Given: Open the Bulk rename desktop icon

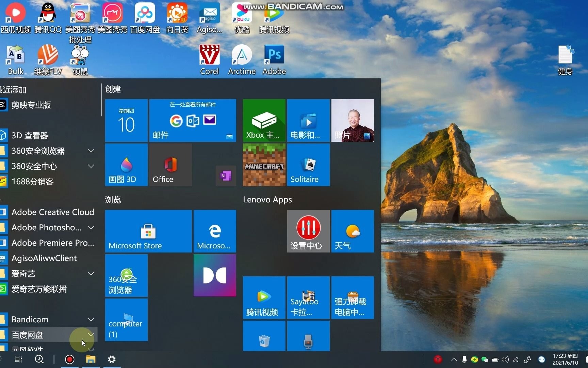Looking at the screenshot, I should [x=15, y=60].
